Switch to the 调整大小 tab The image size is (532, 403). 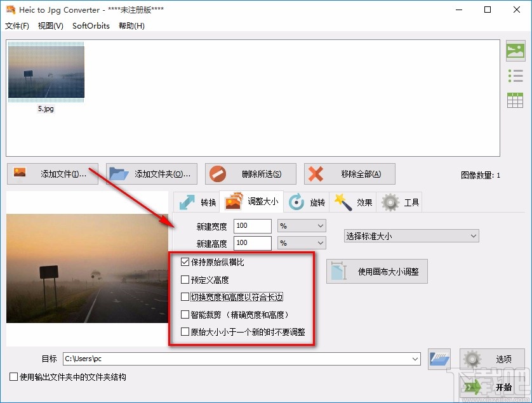254,202
